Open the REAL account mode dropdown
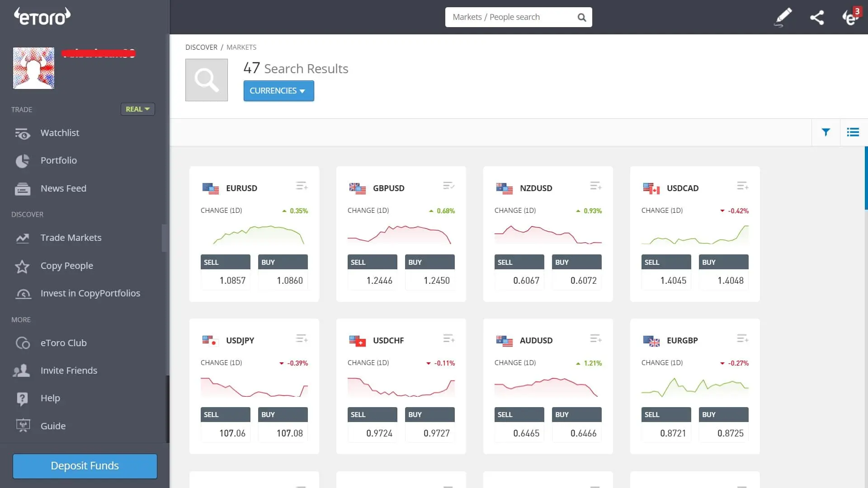The image size is (868, 488). (137, 109)
